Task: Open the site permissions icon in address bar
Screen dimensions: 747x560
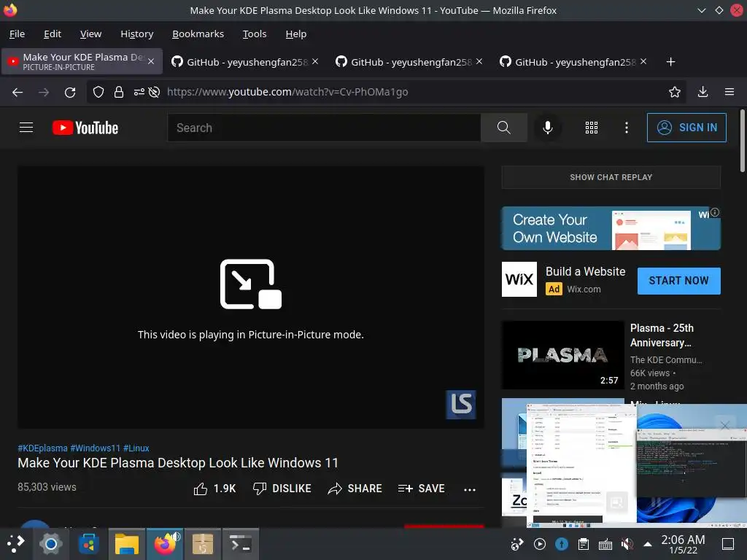Action: pos(139,92)
